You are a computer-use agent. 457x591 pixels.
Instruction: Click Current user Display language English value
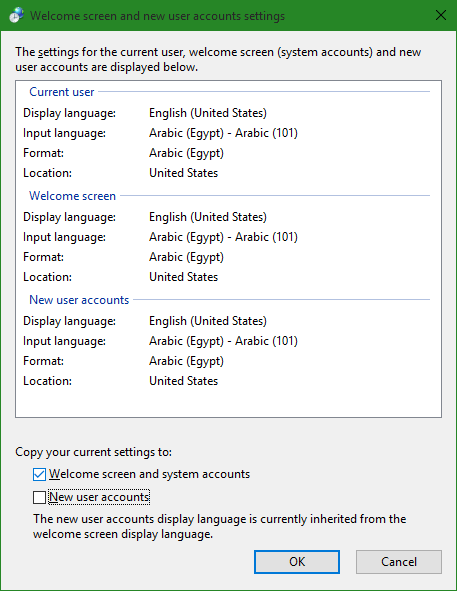coord(208,113)
